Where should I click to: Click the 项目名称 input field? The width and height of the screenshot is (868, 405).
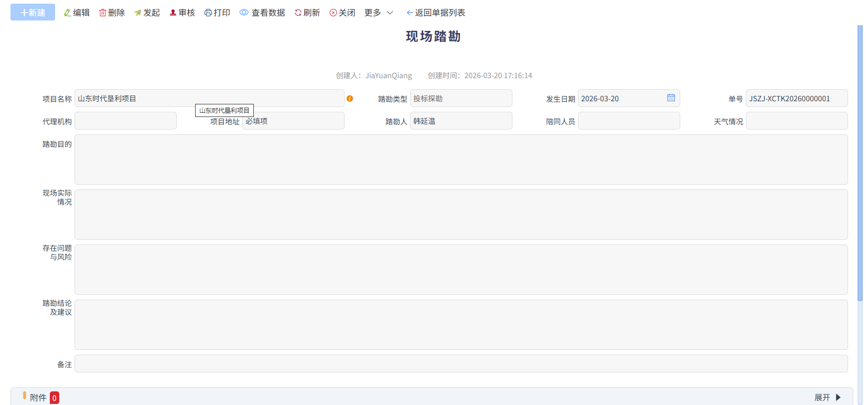pos(209,98)
